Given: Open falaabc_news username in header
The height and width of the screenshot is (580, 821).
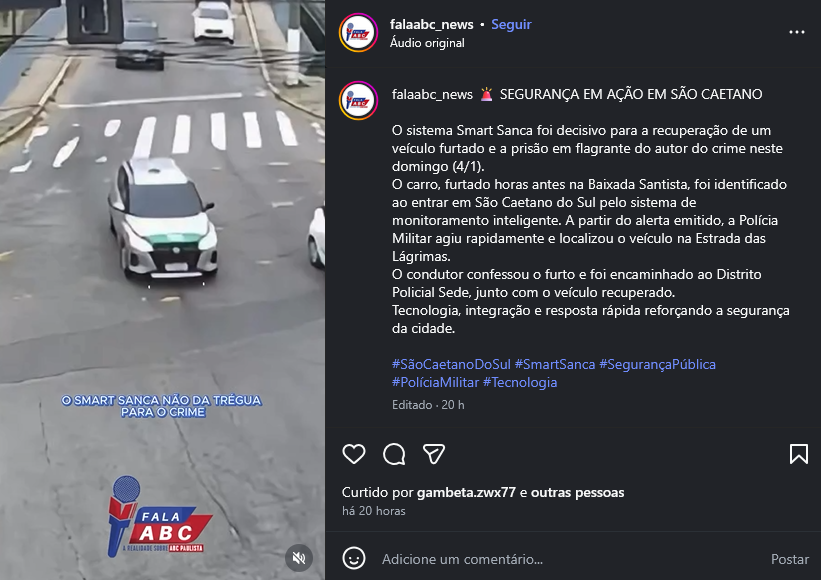Looking at the screenshot, I should 431,24.
